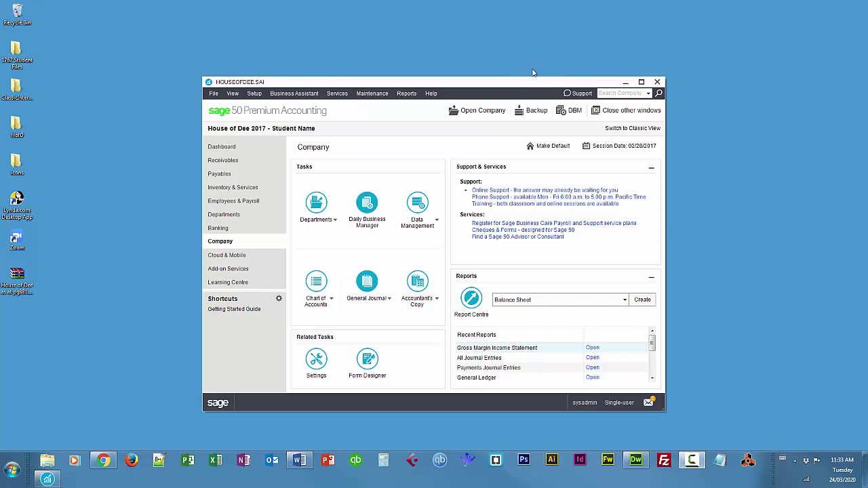Customize Shortcuts with the gear icon
The height and width of the screenshot is (488, 868).
click(x=279, y=298)
